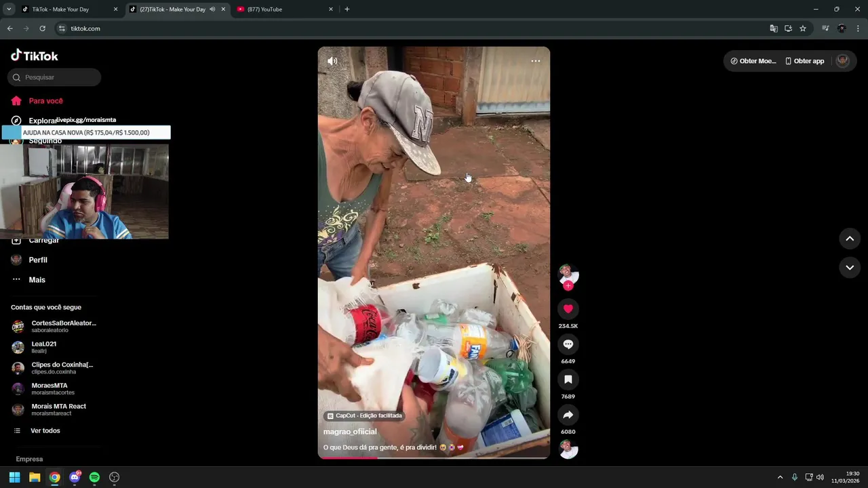
Task: Expand followed accounts with Ver todos
Action: [x=45, y=431]
